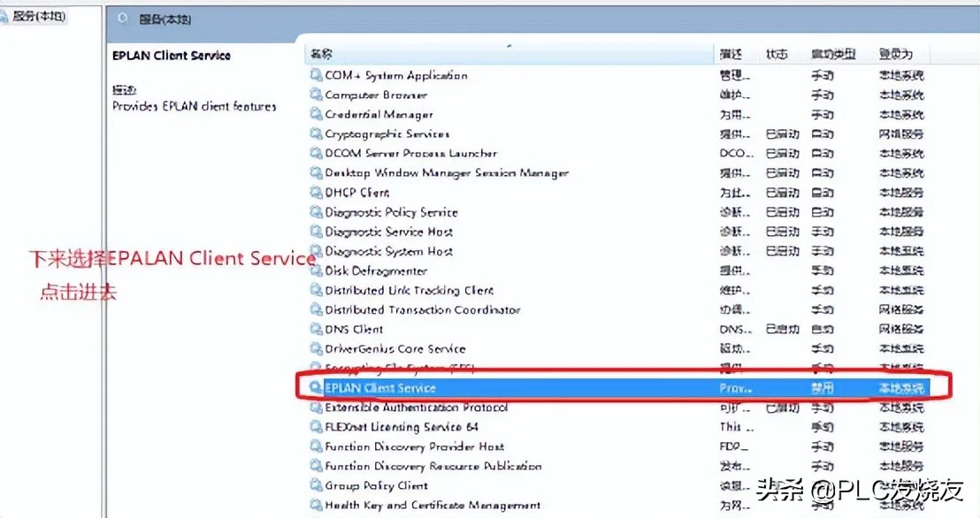Select the Computer Browser service row
Image resolution: width=980 pixels, height=518 pixels.
tap(376, 95)
